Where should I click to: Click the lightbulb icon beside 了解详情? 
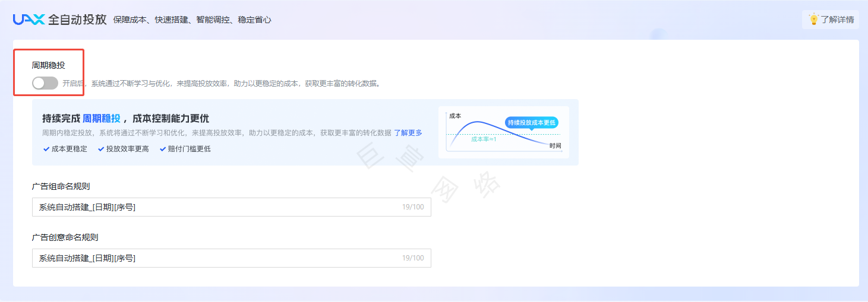point(814,19)
